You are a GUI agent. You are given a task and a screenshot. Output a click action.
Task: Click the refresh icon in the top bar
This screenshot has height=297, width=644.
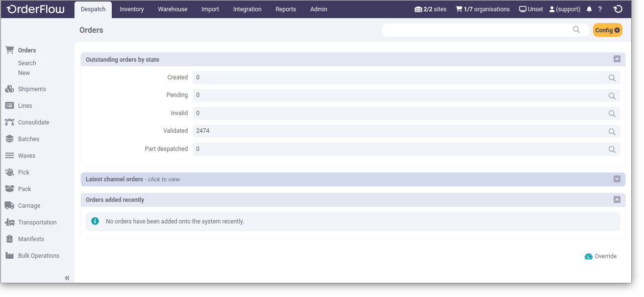tap(618, 9)
